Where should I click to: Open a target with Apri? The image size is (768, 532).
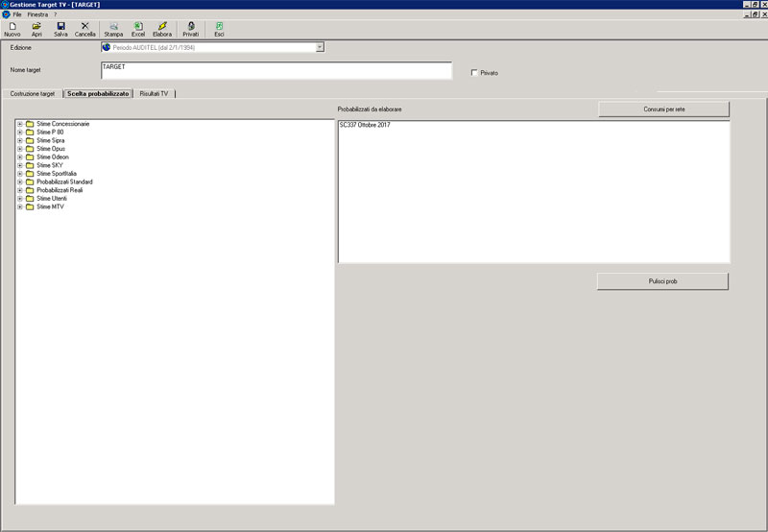[x=36, y=29]
